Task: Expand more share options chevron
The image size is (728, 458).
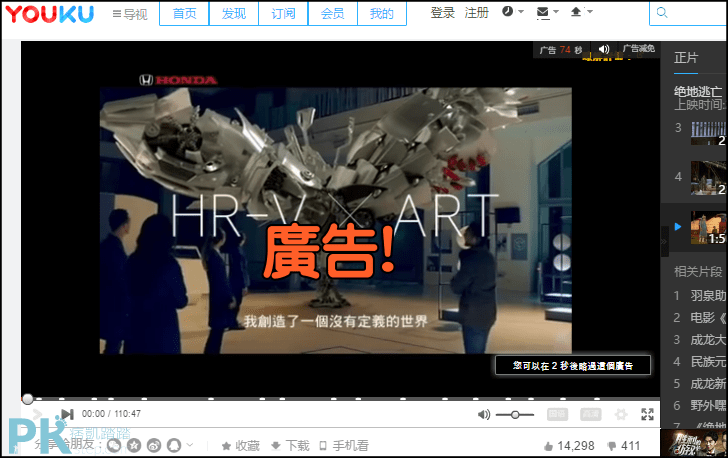Action: click(x=190, y=445)
